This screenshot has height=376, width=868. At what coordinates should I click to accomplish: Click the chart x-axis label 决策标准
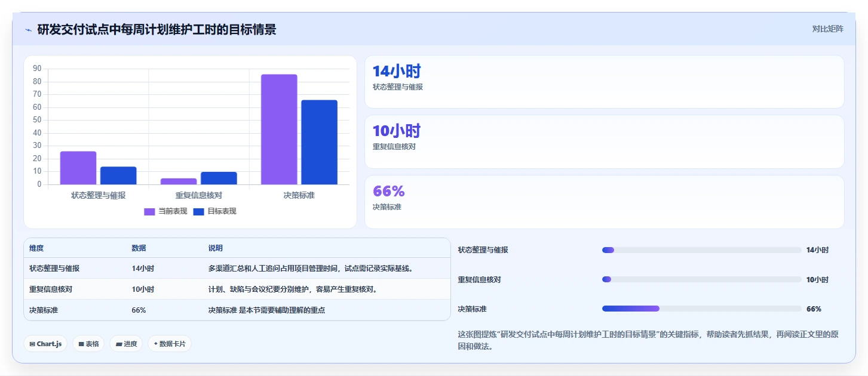pyautogui.click(x=299, y=195)
